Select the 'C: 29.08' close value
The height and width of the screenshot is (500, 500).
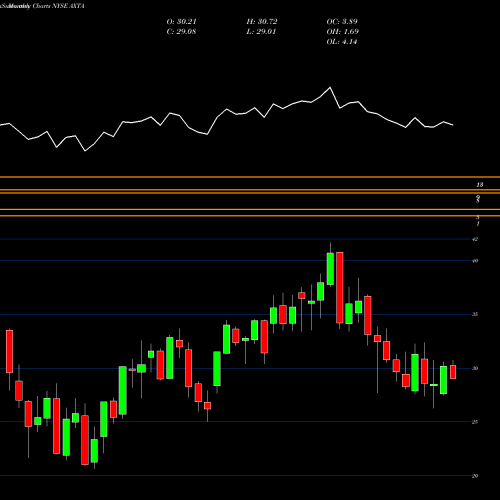click(181, 32)
